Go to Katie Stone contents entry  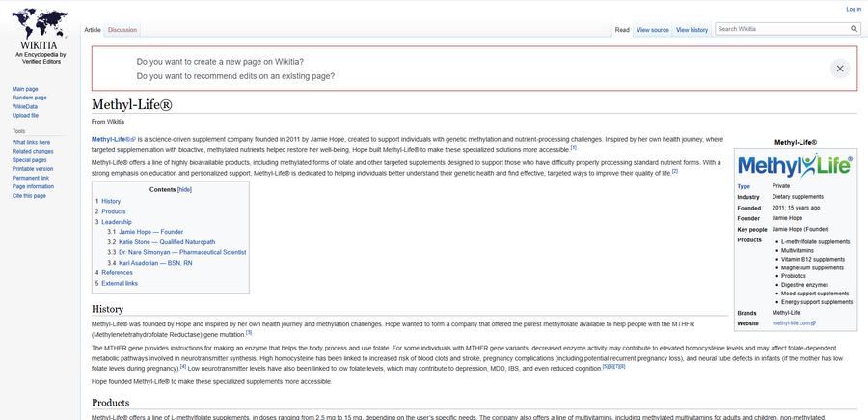tap(167, 242)
